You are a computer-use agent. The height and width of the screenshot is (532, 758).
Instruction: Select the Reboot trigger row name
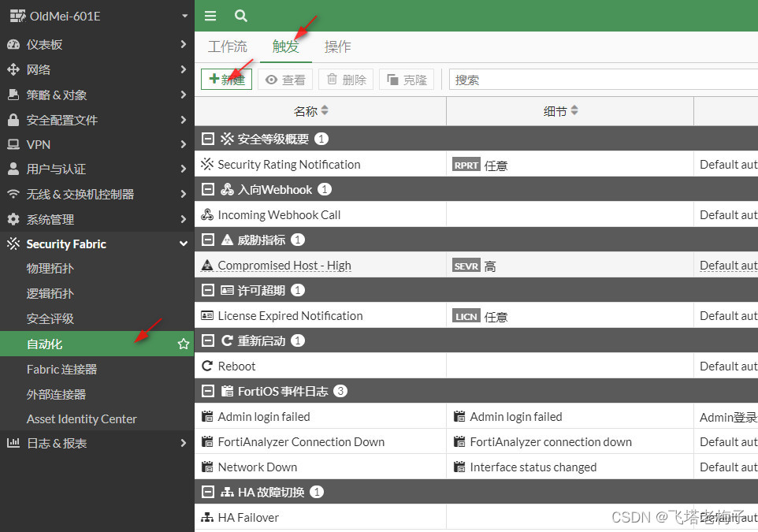pos(236,366)
